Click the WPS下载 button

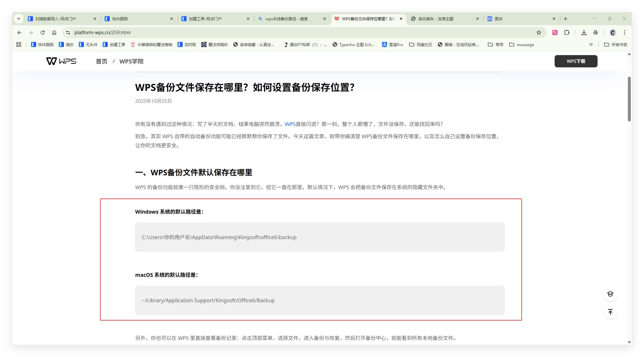(x=576, y=61)
